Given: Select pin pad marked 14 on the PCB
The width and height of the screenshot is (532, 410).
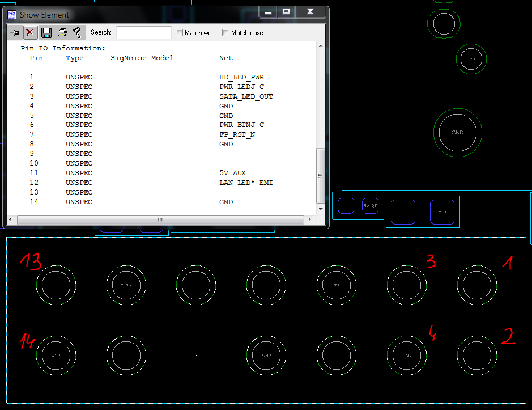Looking at the screenshot, I should click(x=56, y=356).
